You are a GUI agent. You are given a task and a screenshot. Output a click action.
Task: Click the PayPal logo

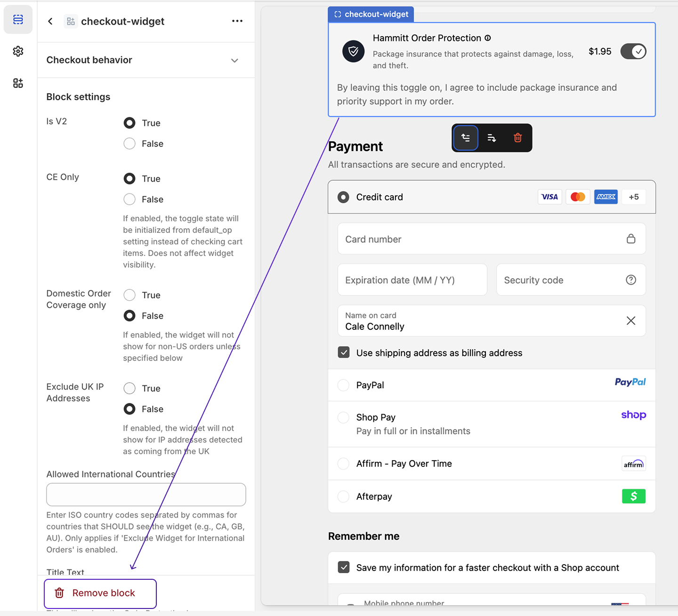point(630,382)
